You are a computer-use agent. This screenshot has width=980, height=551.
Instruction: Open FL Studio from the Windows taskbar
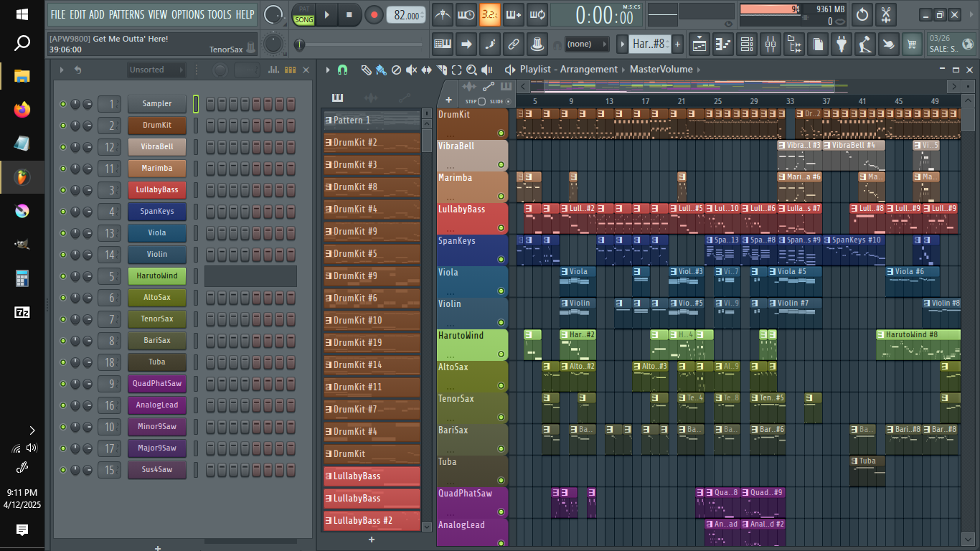[x=22, y=176]
